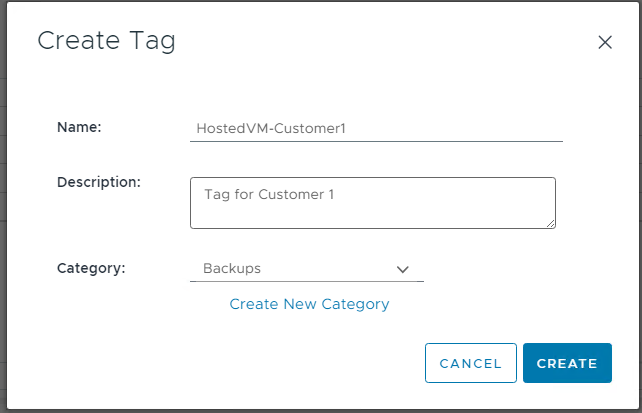Click the Category dropdown chevron arrow
Screen dimensions: 642x413
tap(403, 269)
